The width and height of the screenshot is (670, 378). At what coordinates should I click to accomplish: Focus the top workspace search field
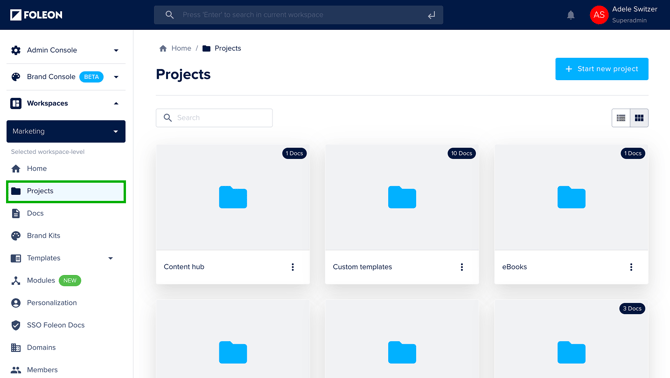(x=298, y=15)
